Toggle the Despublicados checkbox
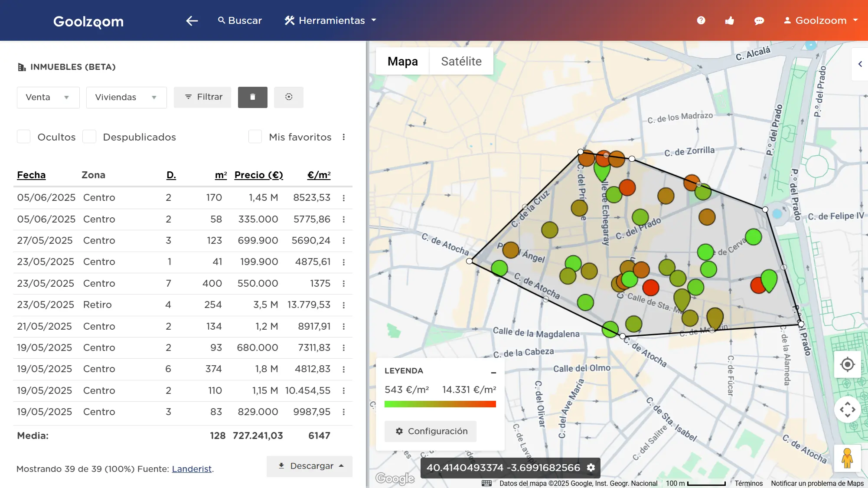This screenshot has width=868, height=488. click(89, 137)
